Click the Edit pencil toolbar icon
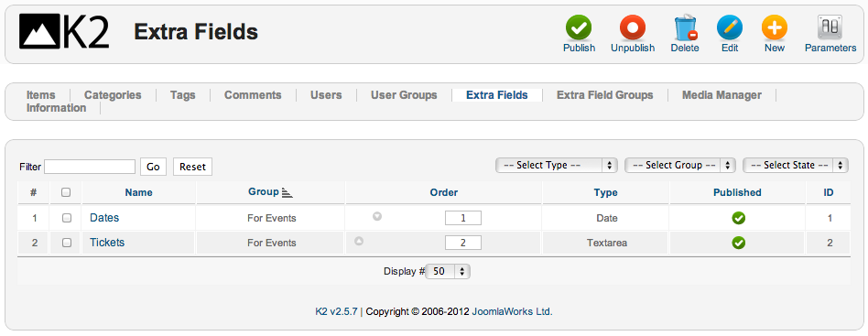868x336 pixels. [x=730, y=27]
